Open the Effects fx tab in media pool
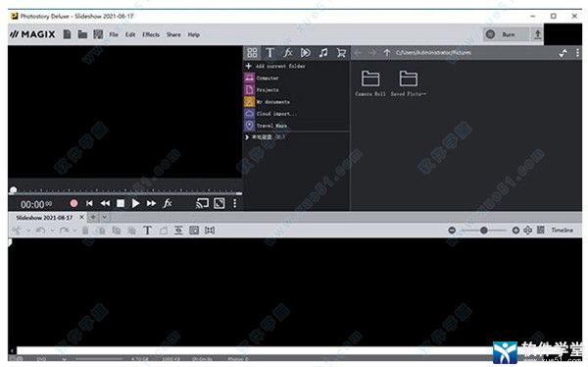Viewport: 588px width, 367px height. (x=287, y=53)
